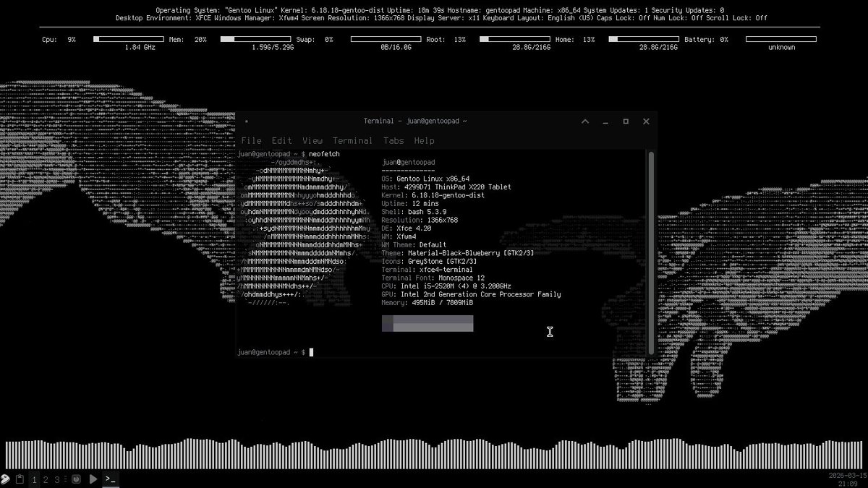Click the neofetch color palette blocks

427,323
